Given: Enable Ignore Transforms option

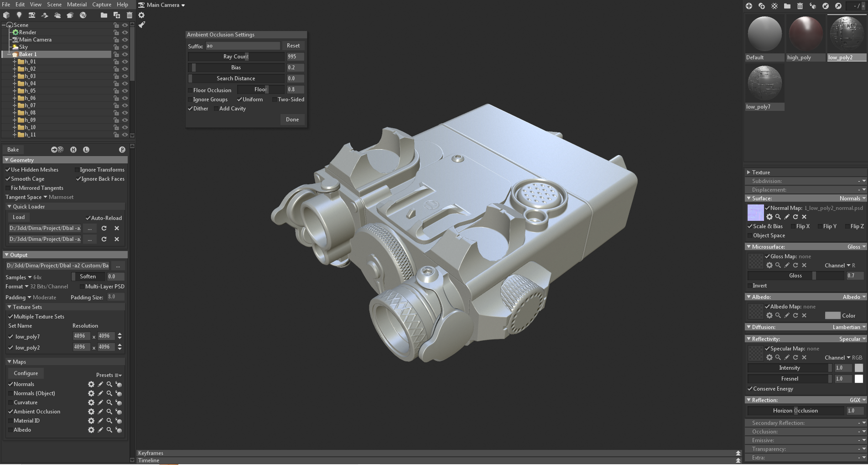Looking at the screenshot, I should point(77,170).
